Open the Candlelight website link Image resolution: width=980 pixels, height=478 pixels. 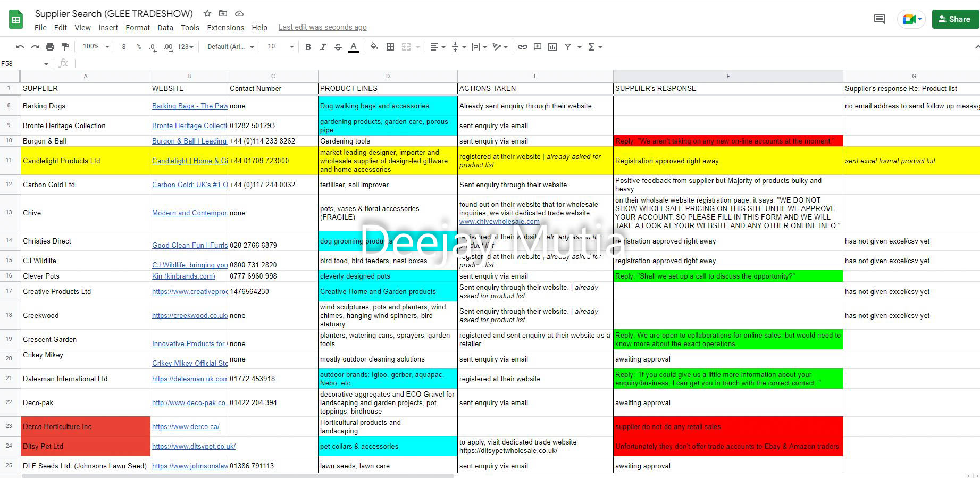click(x=189, y=161)
